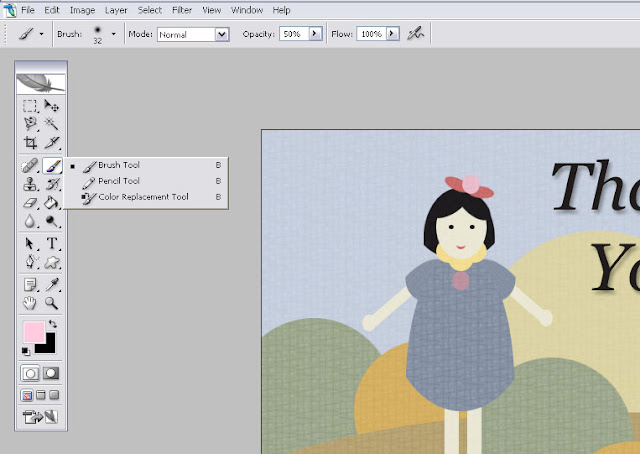This screenshot has height=454, width=640.
Task: Click the Brush tool in the toolbox
Action: (x=52, y=166)
